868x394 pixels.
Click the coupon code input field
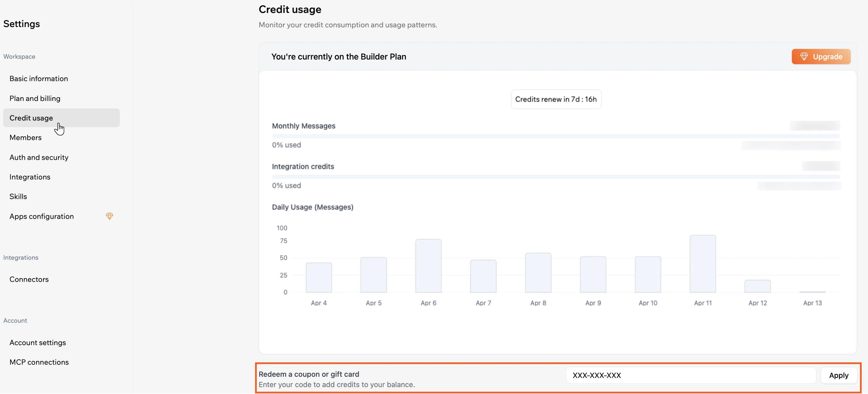tap(691, 375)
